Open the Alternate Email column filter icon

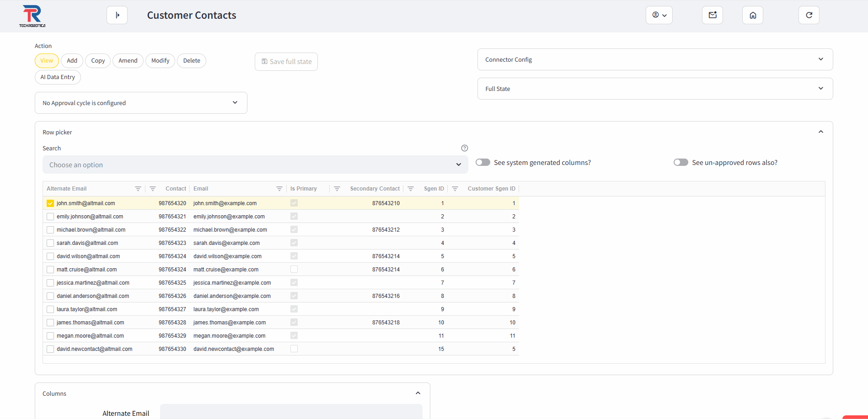coord(138,189)
